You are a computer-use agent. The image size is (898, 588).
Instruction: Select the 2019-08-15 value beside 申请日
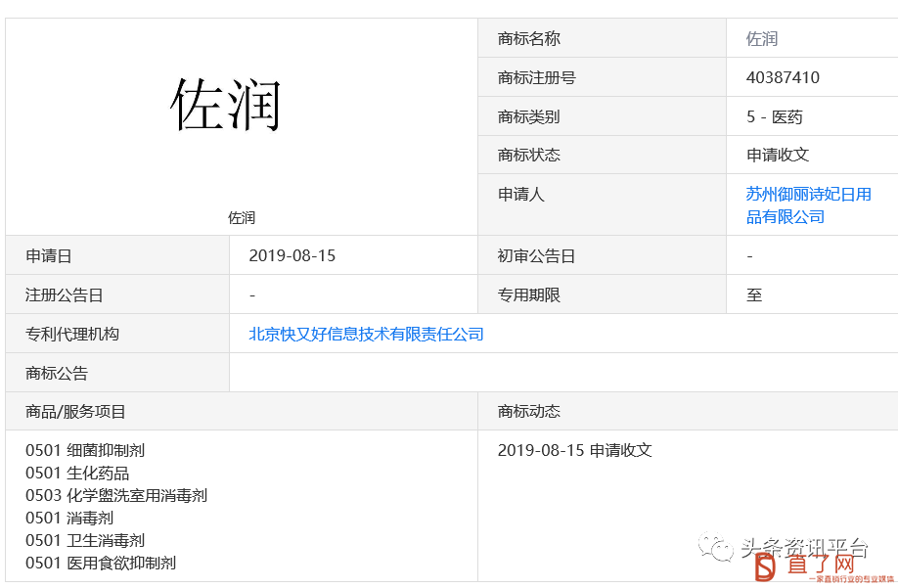point(292,255)
